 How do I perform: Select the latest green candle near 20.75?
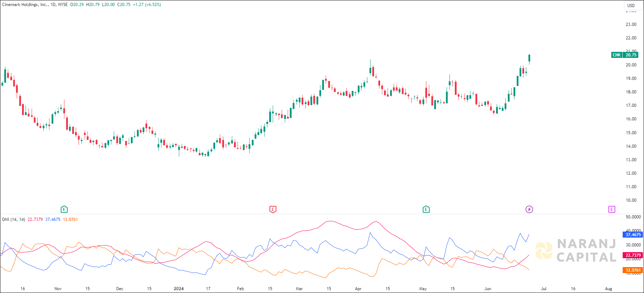[x=529, y=59]
